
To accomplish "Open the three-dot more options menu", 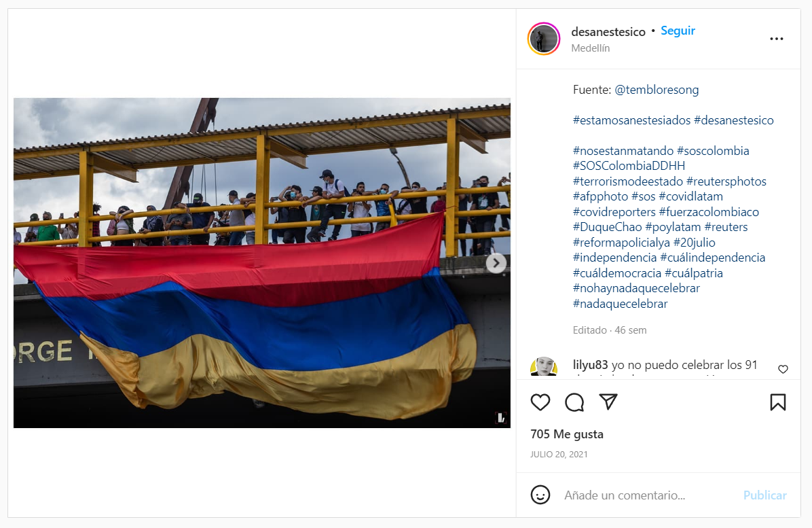I will coord(776,39).
